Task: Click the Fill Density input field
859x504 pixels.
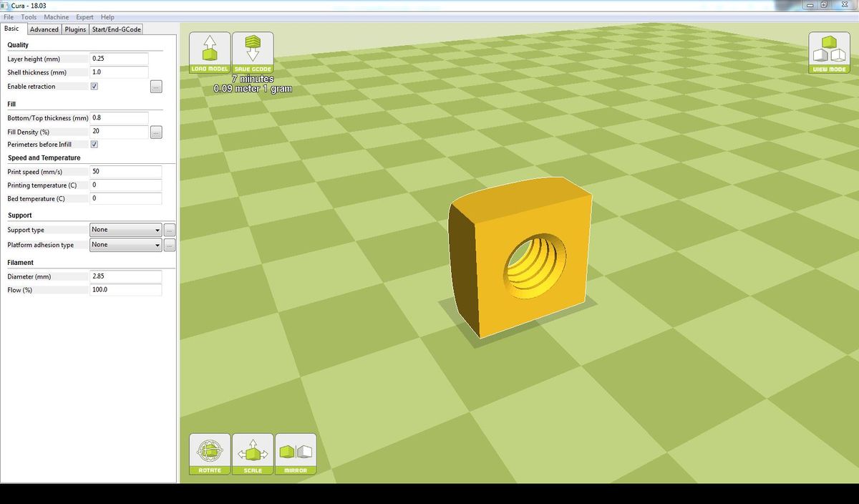Action: [x=119, y=132]
